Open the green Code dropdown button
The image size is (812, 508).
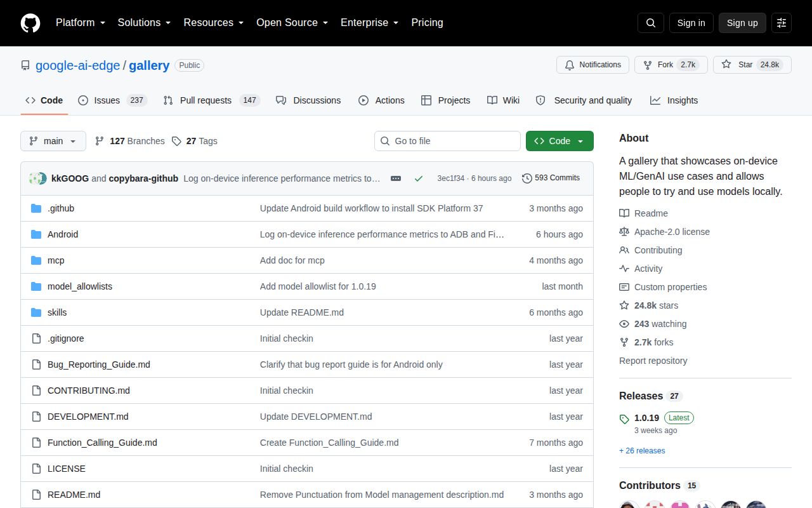560,141
